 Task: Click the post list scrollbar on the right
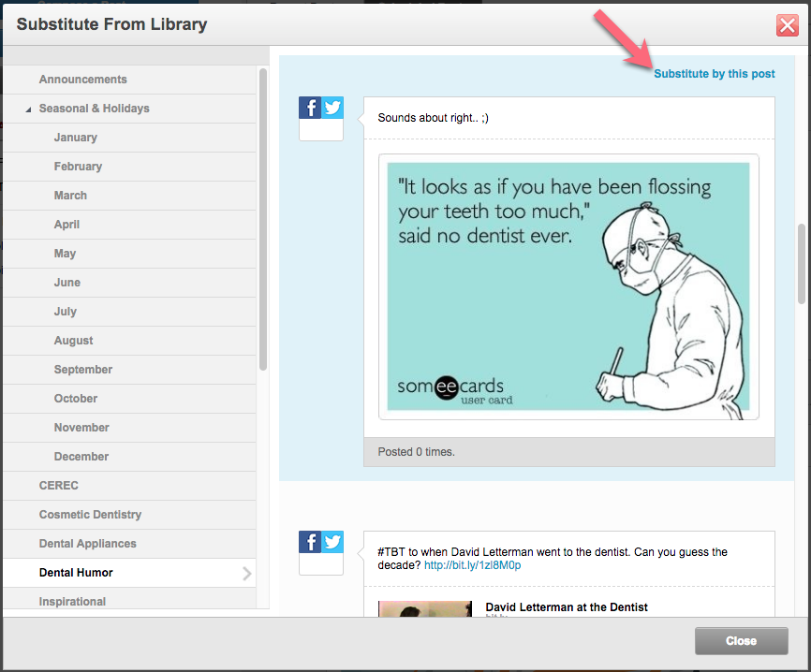(802, 264)
